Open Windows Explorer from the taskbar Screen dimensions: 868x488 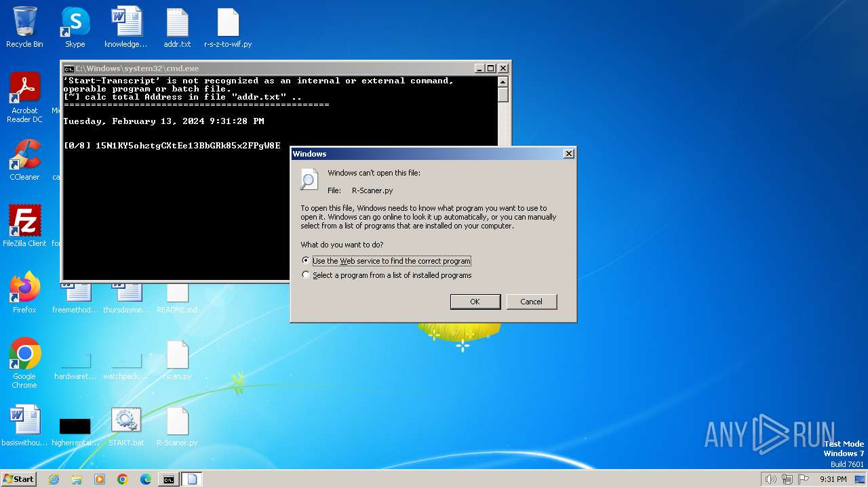pos(77,479)
